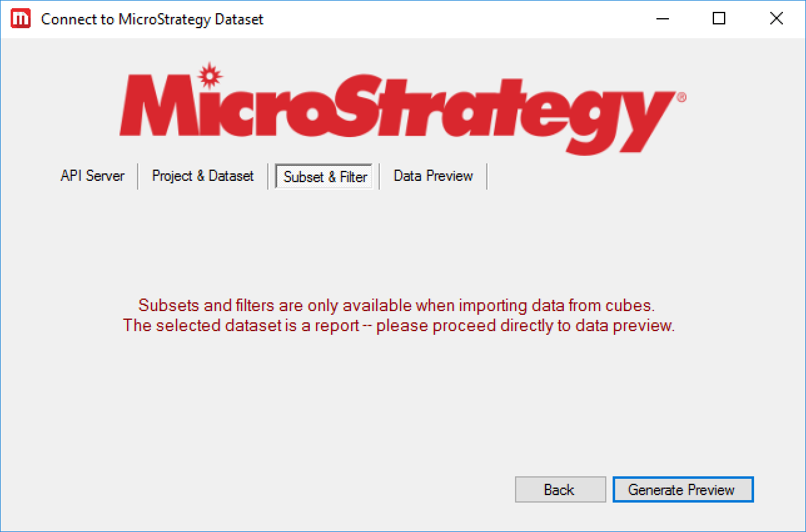Image resolution: width=806 pixels, height=532 pixels.
Task: Maximize the dialog window
Action: point(718,19)
